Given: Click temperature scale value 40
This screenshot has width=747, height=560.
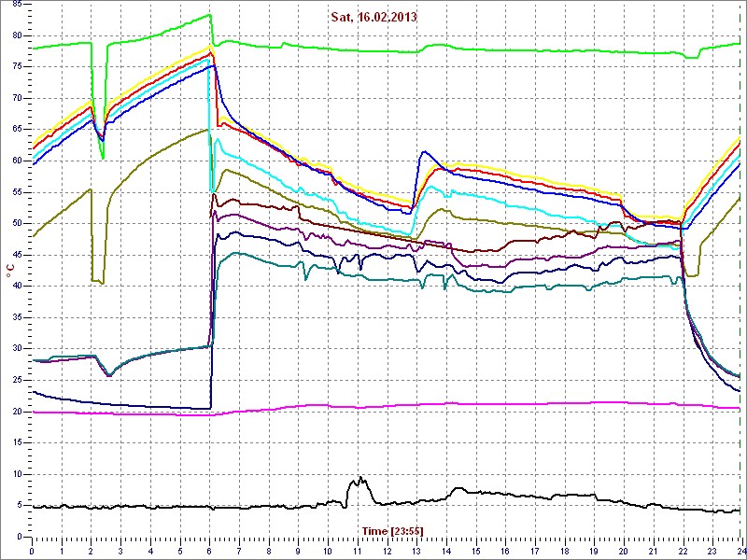Looking at the screenshot, I should coord(17,287).
